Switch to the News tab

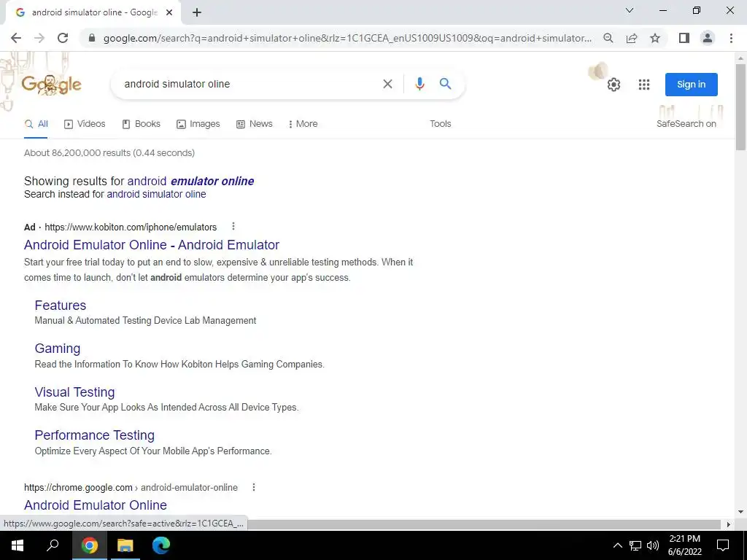pos(255,124)
